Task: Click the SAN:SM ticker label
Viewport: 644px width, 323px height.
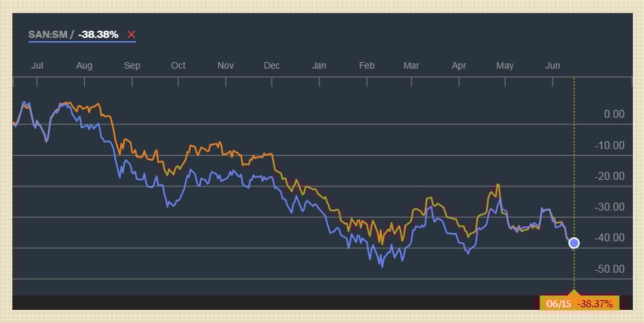Action: coord(48,35)
